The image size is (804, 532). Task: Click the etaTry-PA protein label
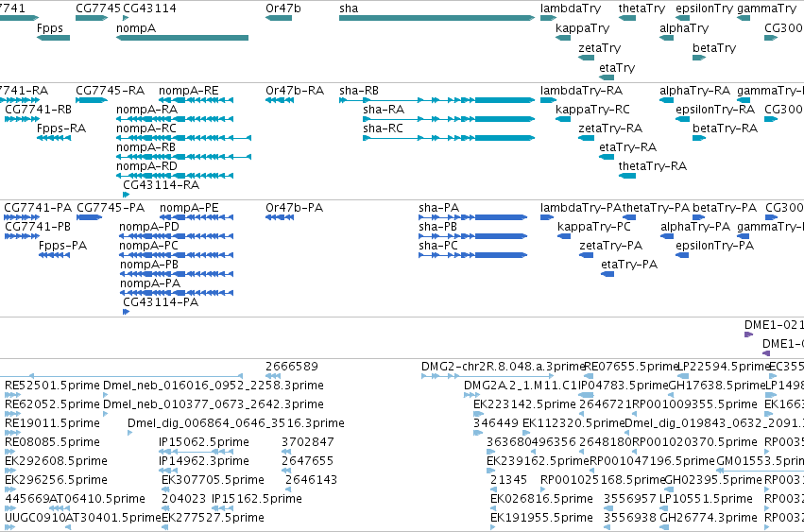coord(629,265)
